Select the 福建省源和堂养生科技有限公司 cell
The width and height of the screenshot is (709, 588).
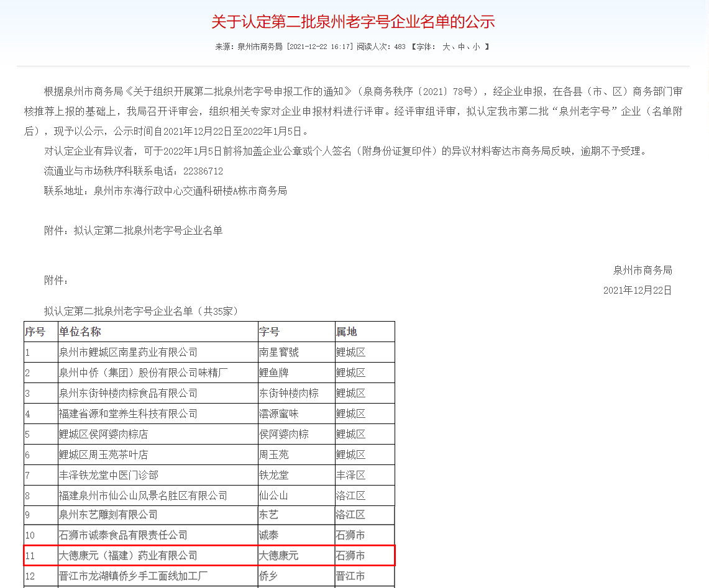128,414
